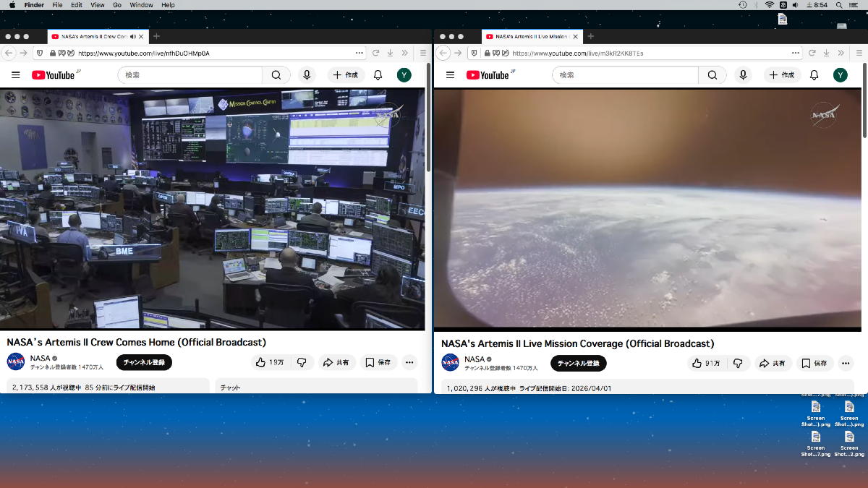Open the Edit menu in menu bar
The height and width of the screenshot is (488, 868).
tap(77, 5)
